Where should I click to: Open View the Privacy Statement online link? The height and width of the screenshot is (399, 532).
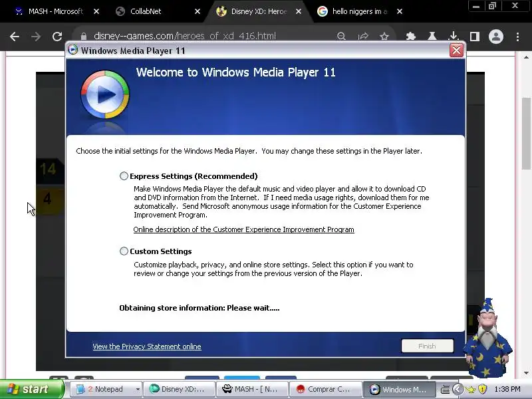147,346
